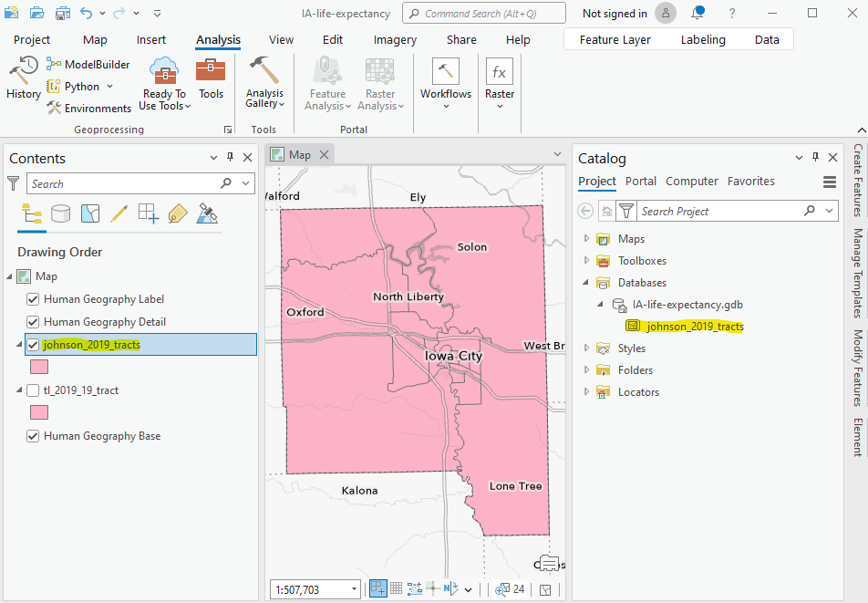Screen dimensions: 868x603
Task: Open notifications bell
Action: coord(697,13)
